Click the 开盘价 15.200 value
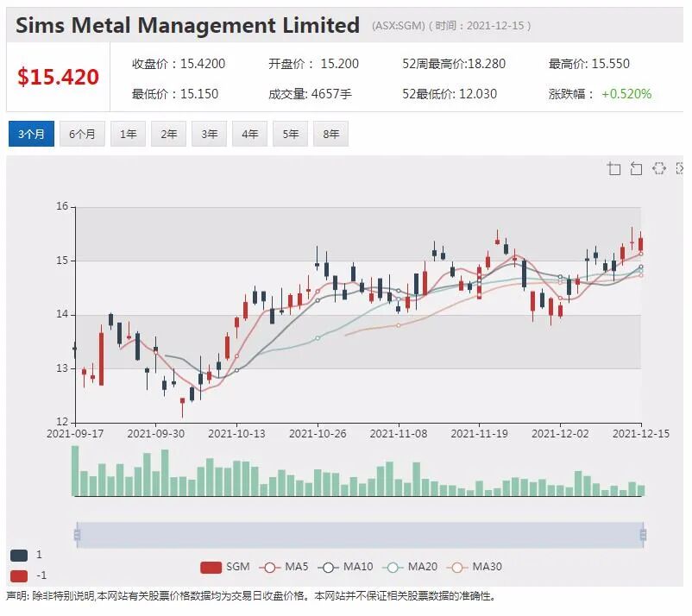The width and height of the screenshot is (692, 616). coord(313,64)
